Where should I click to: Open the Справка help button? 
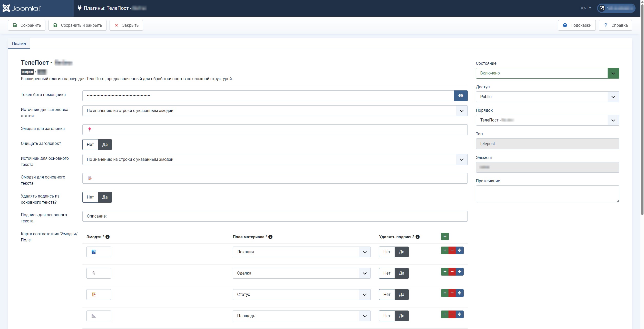615,25
